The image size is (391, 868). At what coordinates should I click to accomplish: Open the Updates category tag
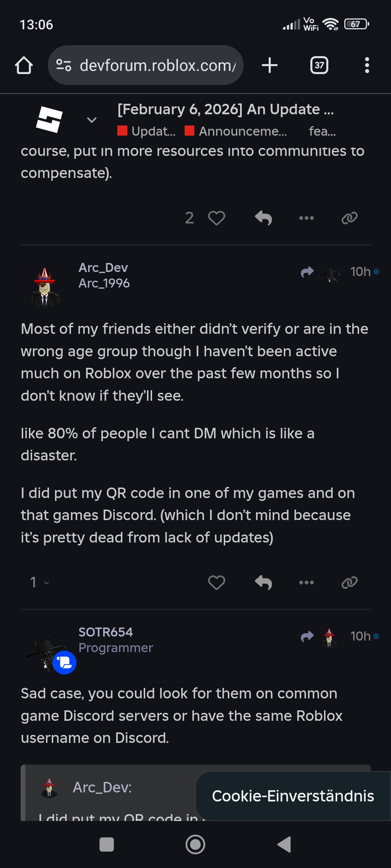[x=147, y=131]
